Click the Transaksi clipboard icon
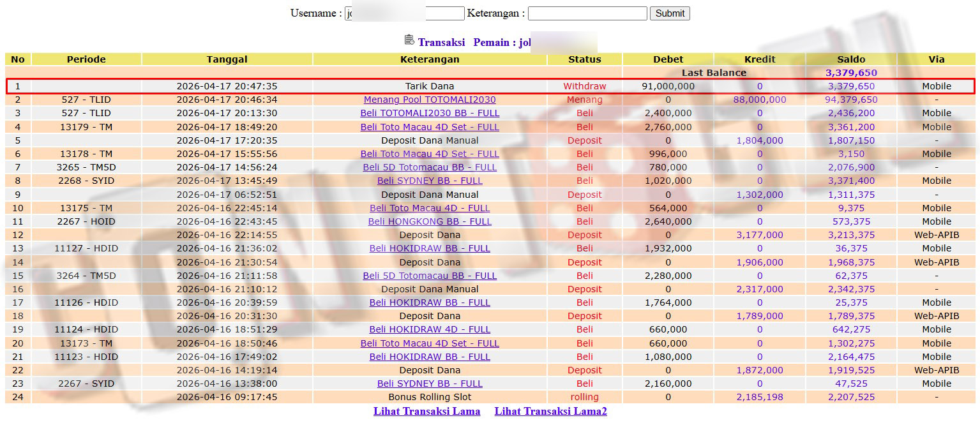The height and width of the screenshot is (425, 980). 409,40
